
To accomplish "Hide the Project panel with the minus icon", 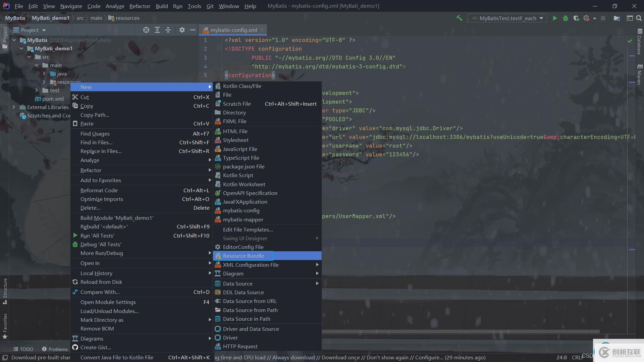I will (193, 30).
